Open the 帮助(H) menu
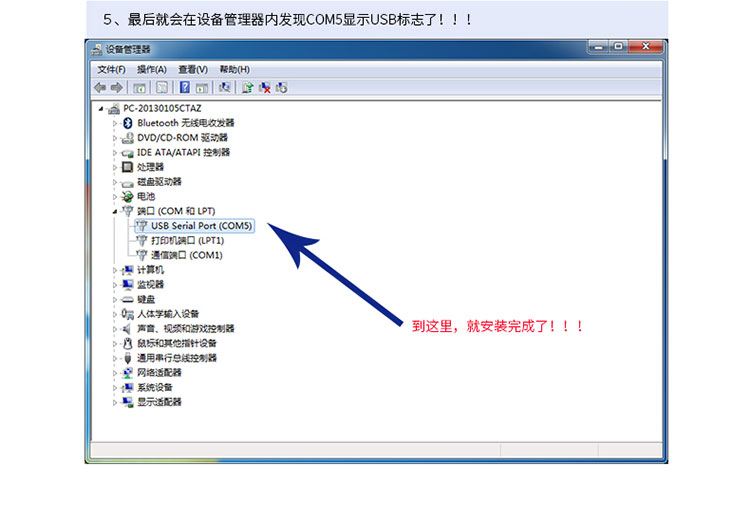Viewport: 750px width, 508px height. point(234,69)
